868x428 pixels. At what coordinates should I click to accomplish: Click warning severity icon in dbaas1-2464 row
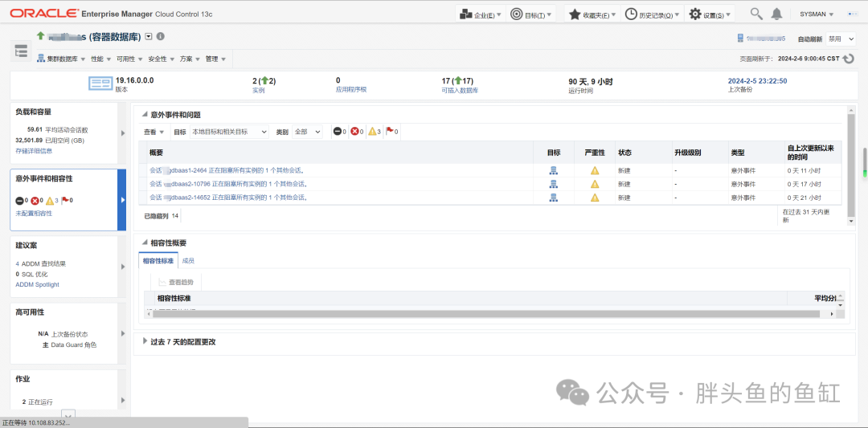pyautogui.click(x=595, y=170)
